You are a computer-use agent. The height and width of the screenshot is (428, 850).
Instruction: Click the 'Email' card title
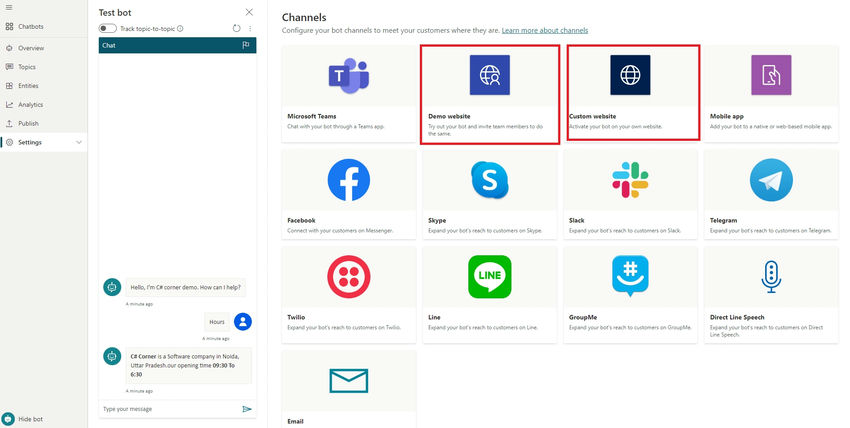tap(295, 421)
